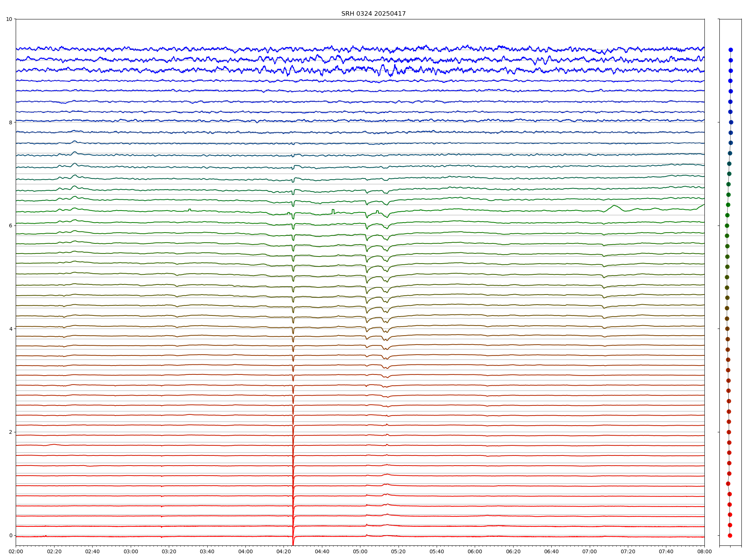Click the y-axis label 6
Screen dimensions: 747x560
pyautogui.click(x=10, y=225)
